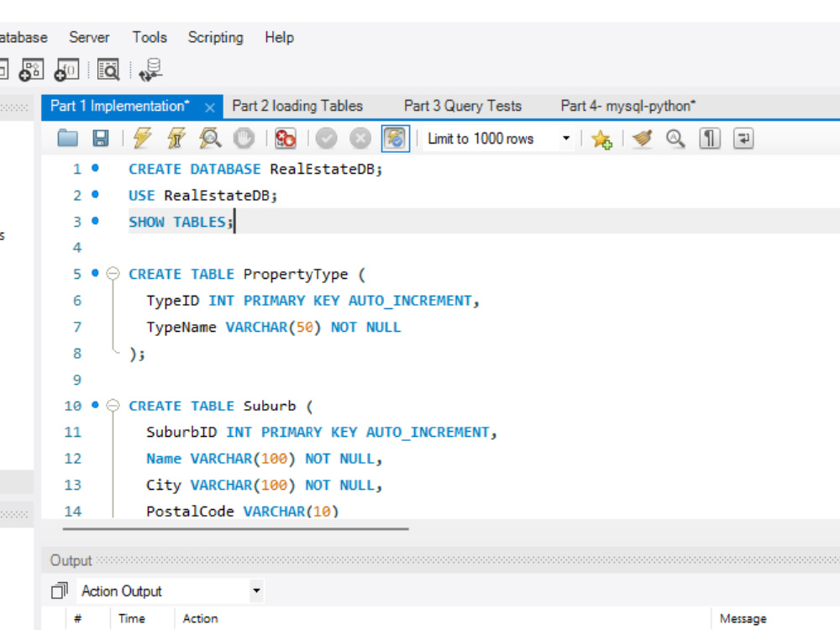840x630 pixels.
Task: Switch to Part 3 Query Tests tab
Action: 463,106
